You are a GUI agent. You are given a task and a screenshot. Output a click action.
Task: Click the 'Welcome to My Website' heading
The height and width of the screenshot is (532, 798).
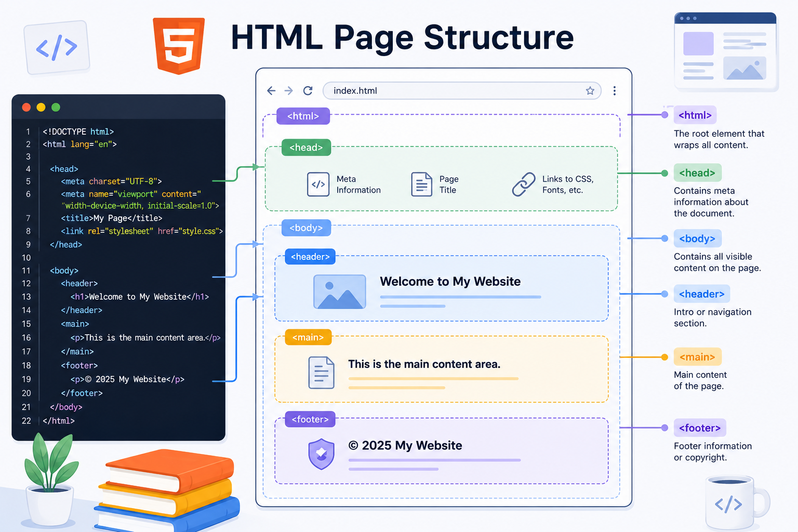pyautogui.click(x=450, y=282)
